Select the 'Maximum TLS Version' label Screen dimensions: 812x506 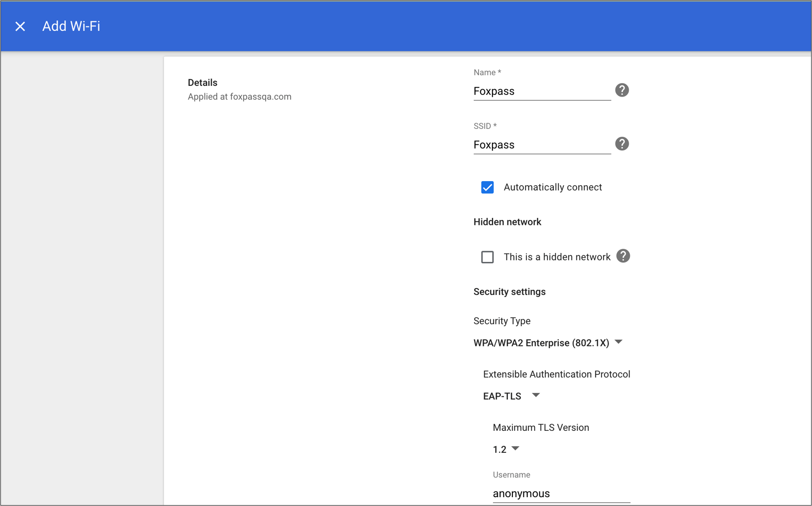pos(541,428)
